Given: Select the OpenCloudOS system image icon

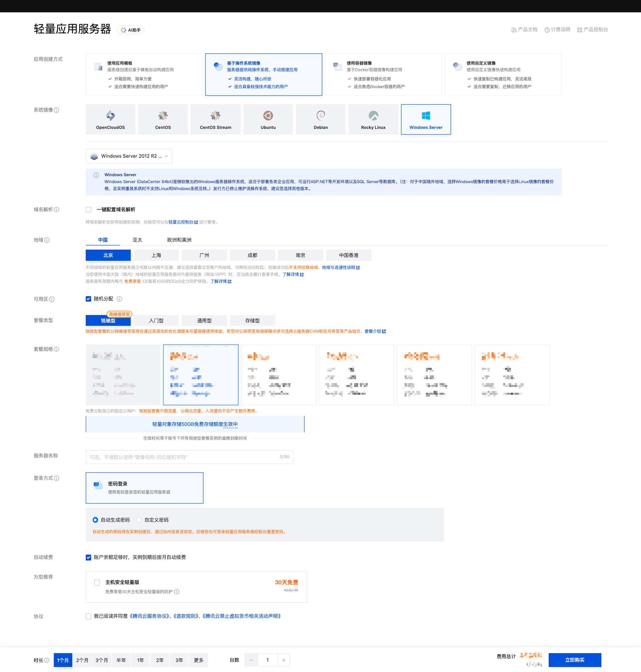Looking at the screenshot, I should tap(110, 116).
